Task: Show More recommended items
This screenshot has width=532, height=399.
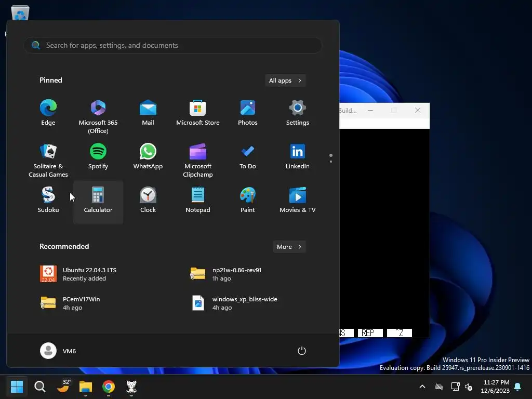Action: (289, 247)
